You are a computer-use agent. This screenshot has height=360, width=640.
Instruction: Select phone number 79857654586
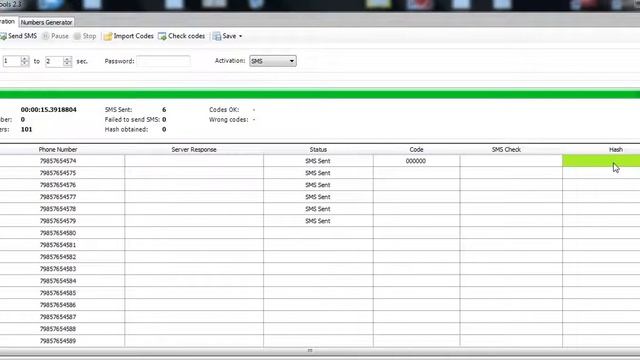(x=58, y=305)
